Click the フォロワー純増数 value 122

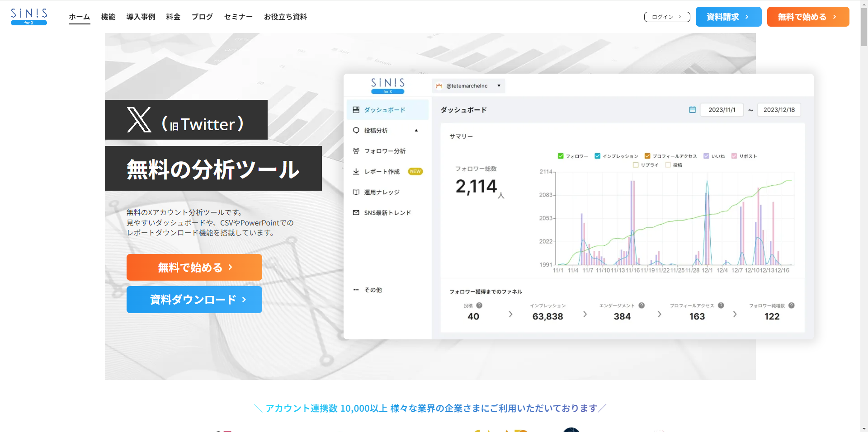(772, 316)
